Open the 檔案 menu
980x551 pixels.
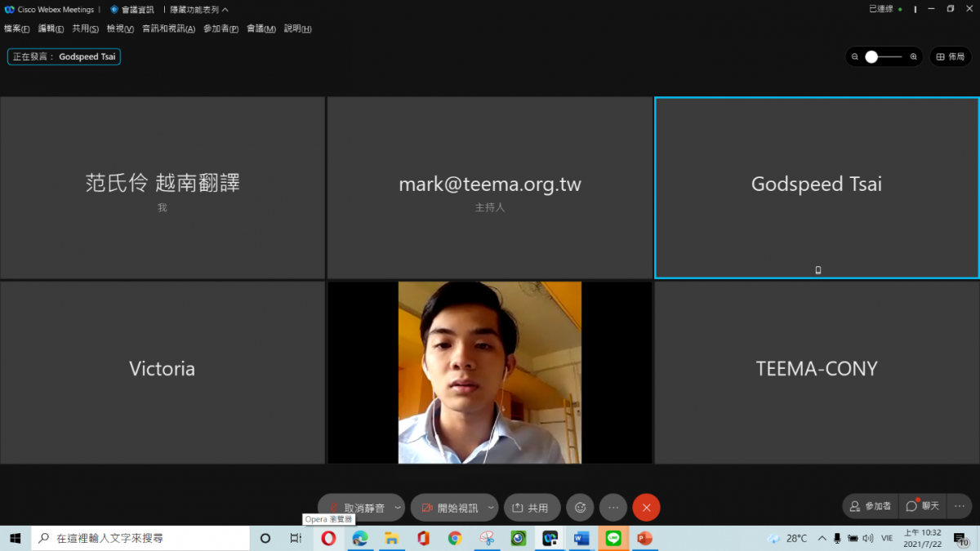point(16,29)
